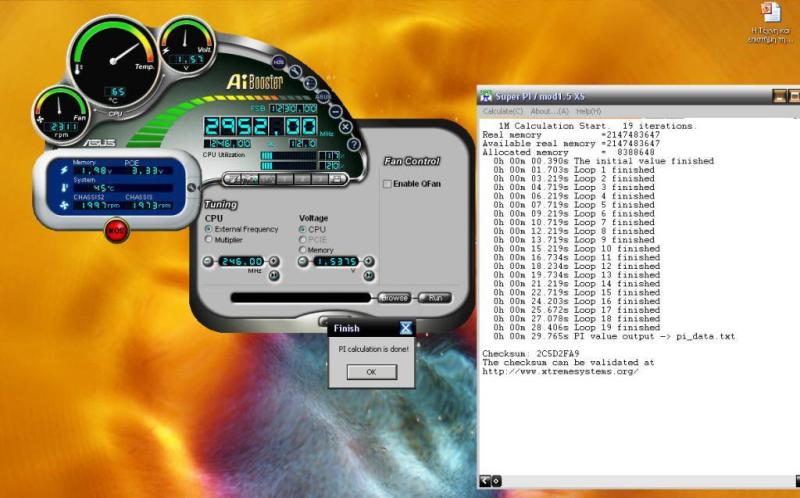Close AI Booster using the round X icon
The width and height of the screenshot is (800, 498).
coord(345,127)
